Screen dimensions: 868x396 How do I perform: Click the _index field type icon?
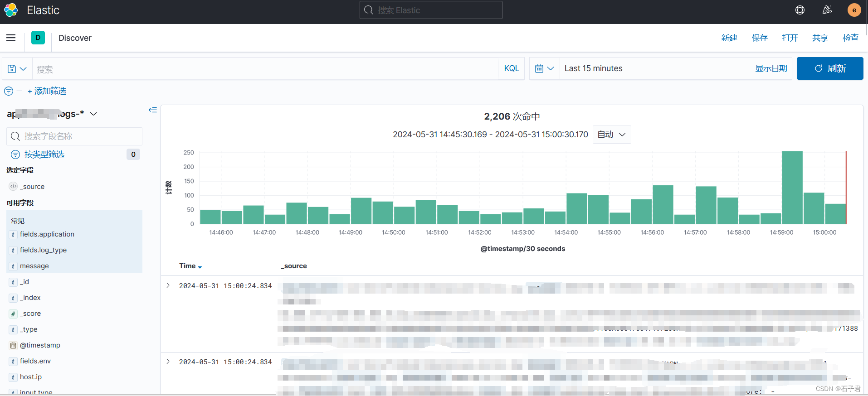point(13,298)
